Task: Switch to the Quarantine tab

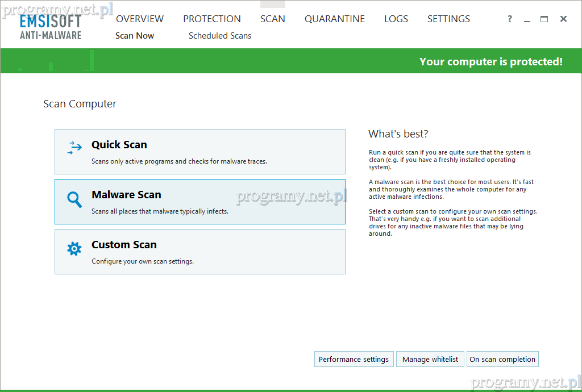Action: (335, 19)
